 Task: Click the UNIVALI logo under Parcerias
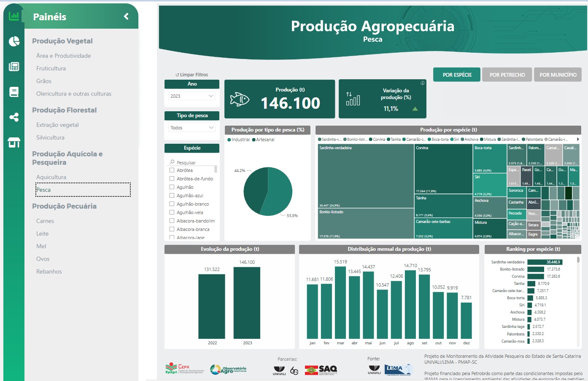(279, 370)
